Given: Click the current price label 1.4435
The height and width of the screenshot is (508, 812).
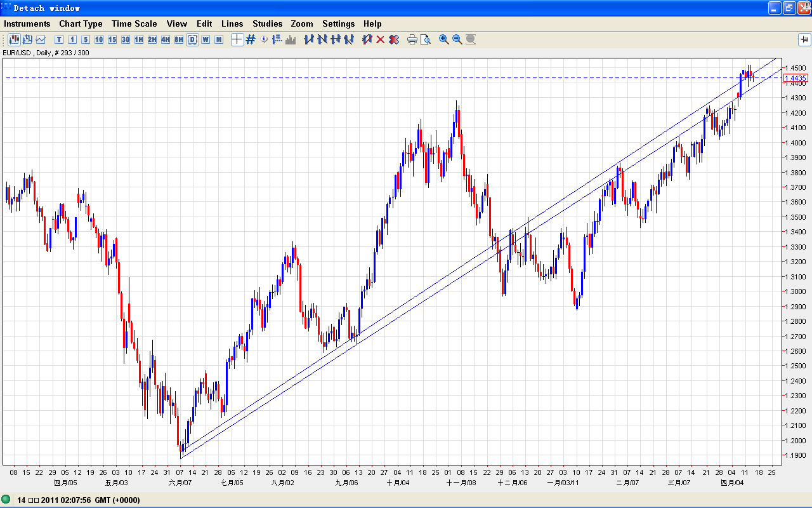Looking at the screenshot, I should tap(796, 78).
